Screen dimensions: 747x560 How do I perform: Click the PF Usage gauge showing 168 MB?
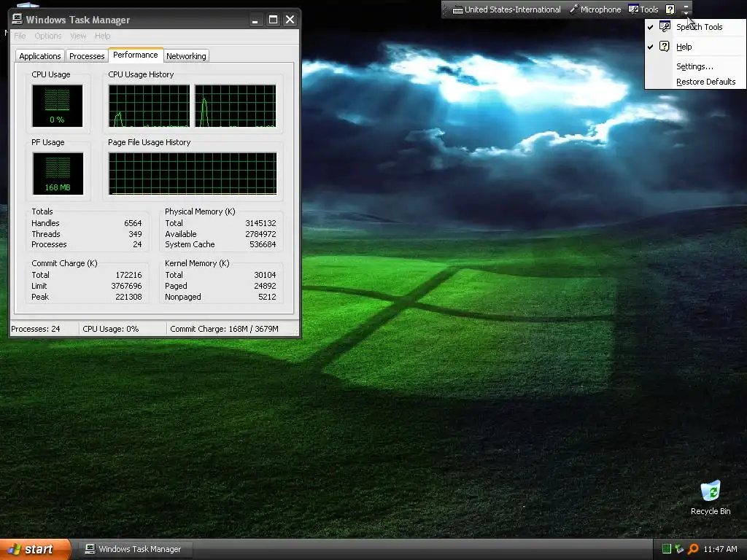[58, 174]
